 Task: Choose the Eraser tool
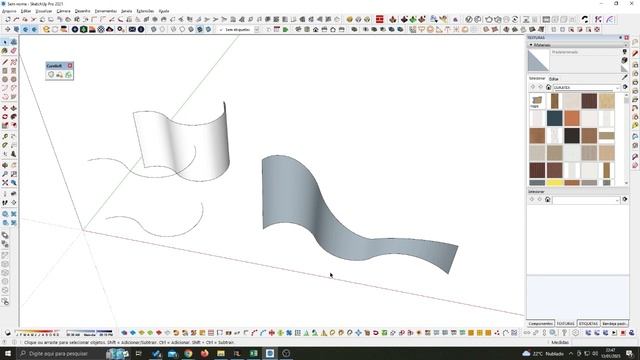pos(13,51)
